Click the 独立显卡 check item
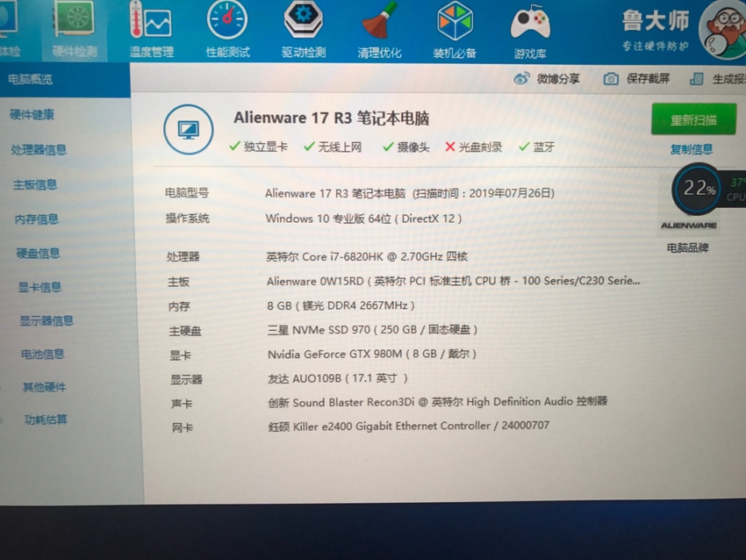746x560 pixels. 258,147
